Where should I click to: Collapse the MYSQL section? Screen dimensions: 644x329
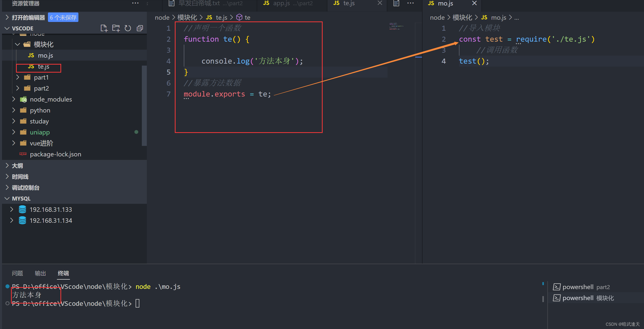pos(7,198)
